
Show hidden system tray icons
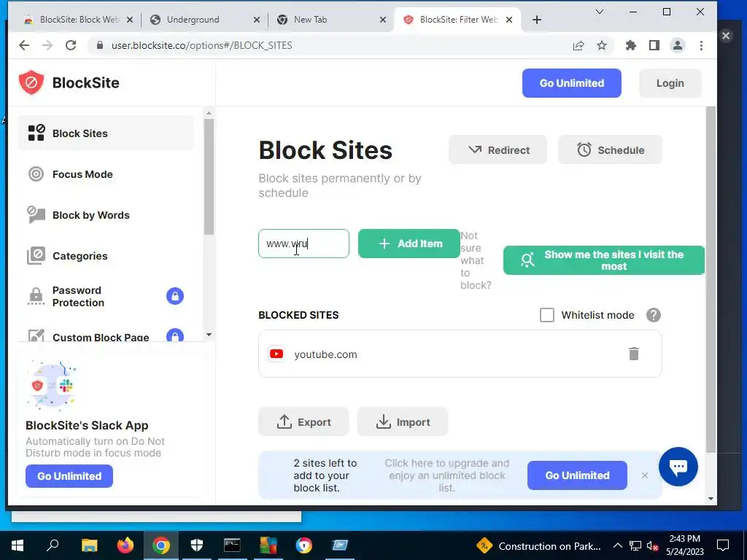coord(617,545)
